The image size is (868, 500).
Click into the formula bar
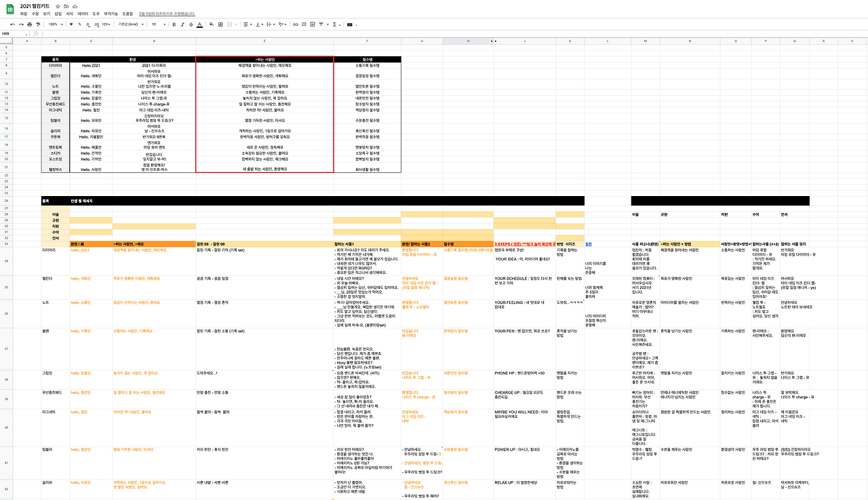454,33
